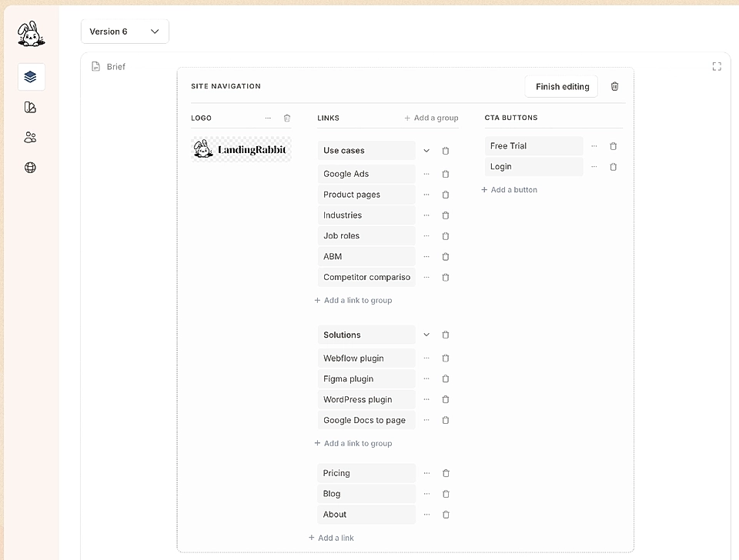This screenshot has height=560, width=739.
Task: Click the rabbit logo at the top left
Action: pos(30,33)
